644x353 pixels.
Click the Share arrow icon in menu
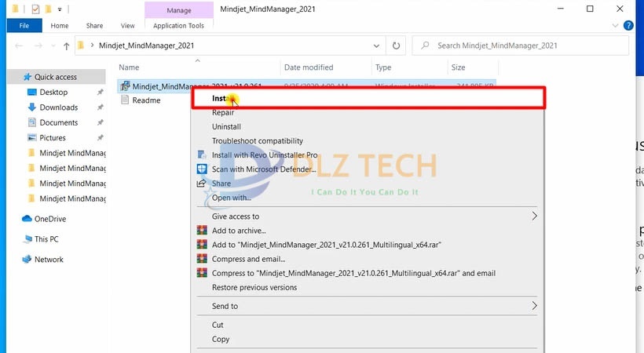201,183
